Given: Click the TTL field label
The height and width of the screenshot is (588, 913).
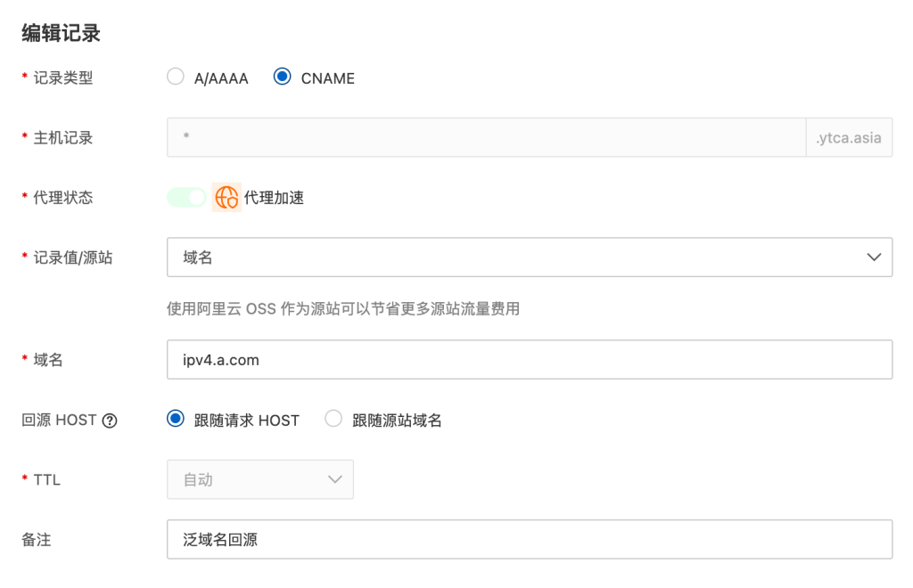Looking at the screenshot, I should [46, 479].
